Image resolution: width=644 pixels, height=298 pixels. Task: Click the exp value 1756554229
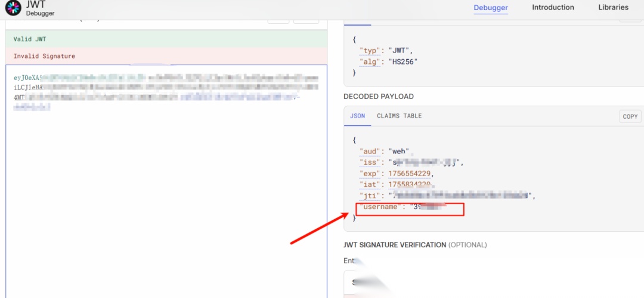click(410, 174)
